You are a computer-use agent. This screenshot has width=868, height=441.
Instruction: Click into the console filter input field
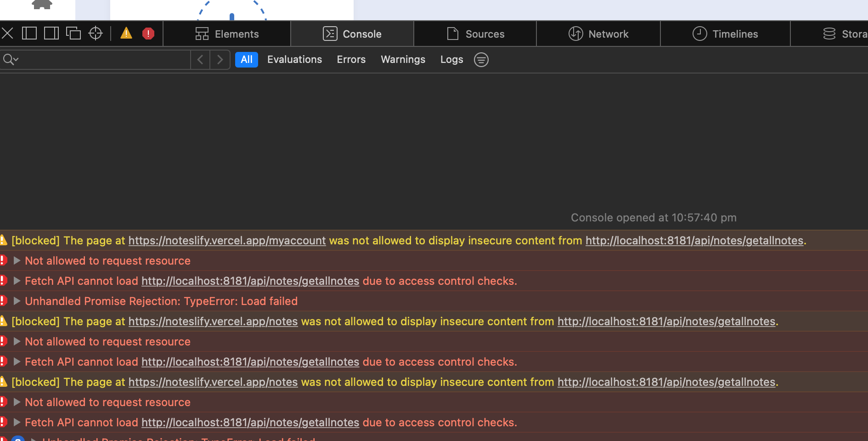coord(105,60)
